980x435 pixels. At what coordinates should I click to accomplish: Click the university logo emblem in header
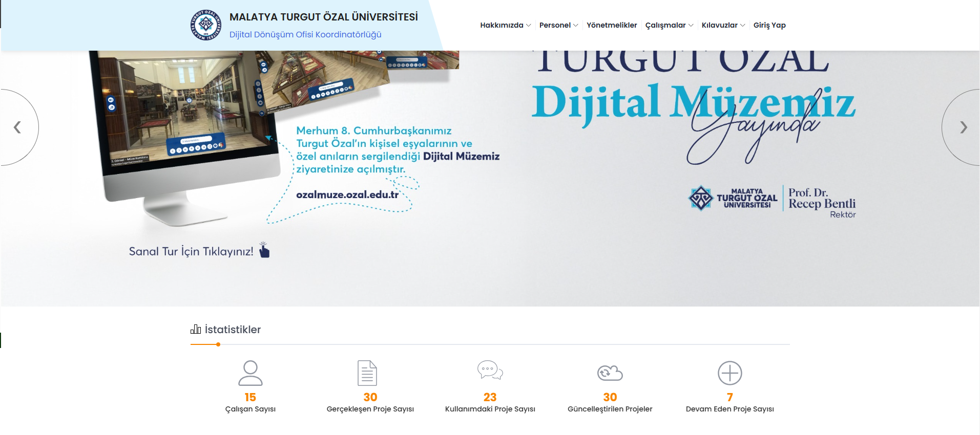(206, 25)
